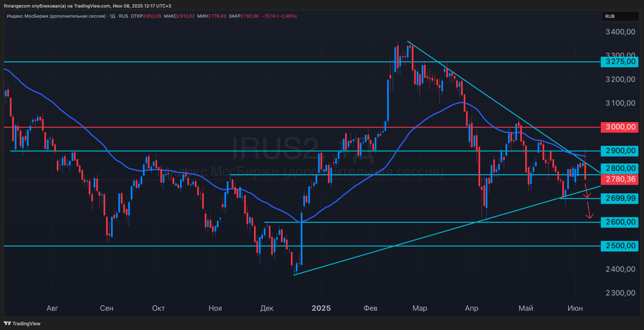This screenshot has width=644, height=330.
Task: Click the ОТКР 2852,09 open value
Action: 146,16
